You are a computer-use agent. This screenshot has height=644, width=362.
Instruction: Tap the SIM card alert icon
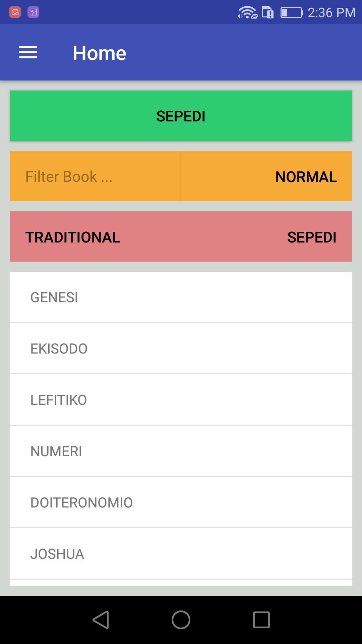[268, 12]
